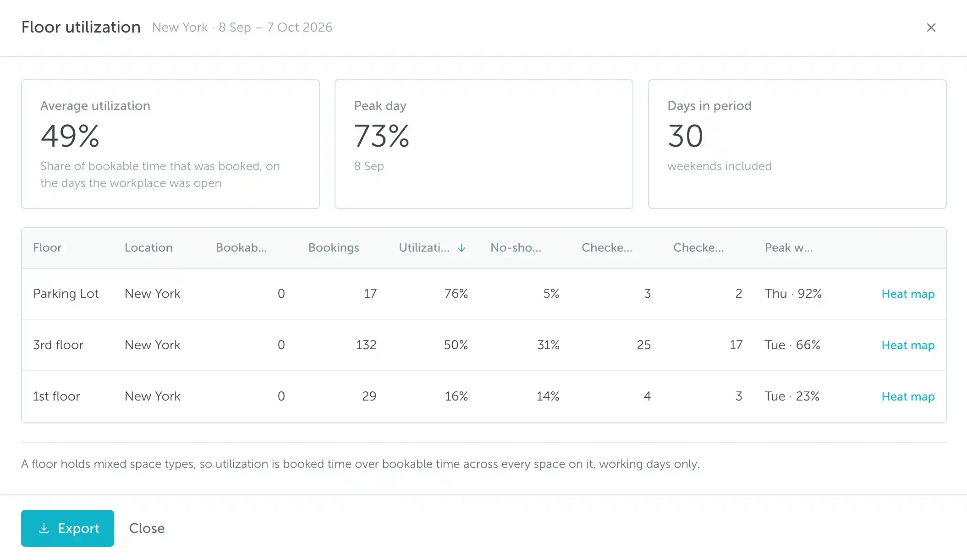The width and height of the screenshot is (967, 560).
Task: Click the Days in period 30 figure
Action: [685, 136]
